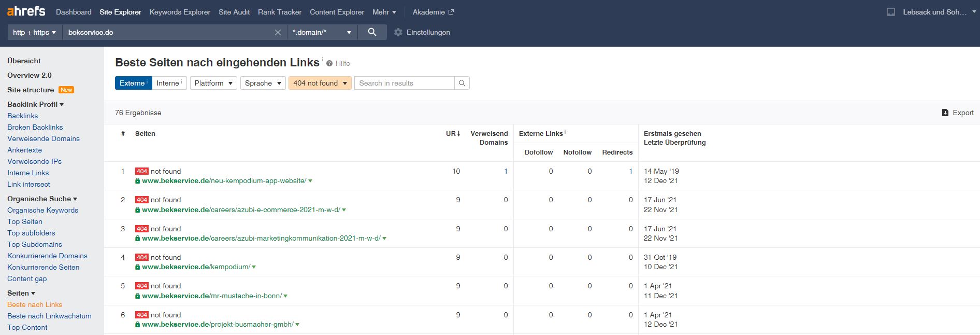The image size is (980, 335).
Task: Open azubi-marketingkommunikation-2021 URL link
Action: pyautogui.click(x=261, y=239)
